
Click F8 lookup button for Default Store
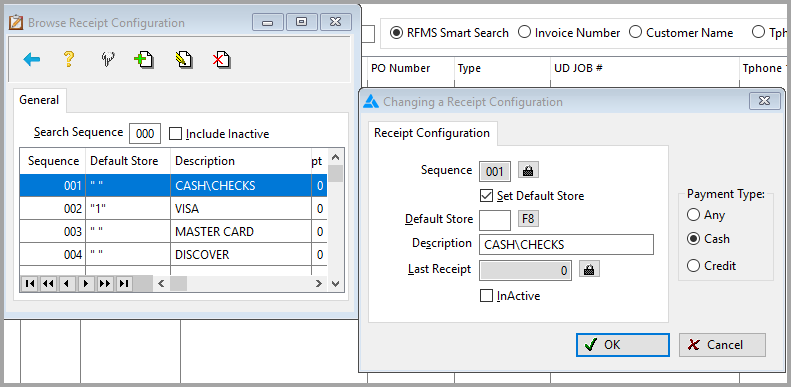pos(528,219)
